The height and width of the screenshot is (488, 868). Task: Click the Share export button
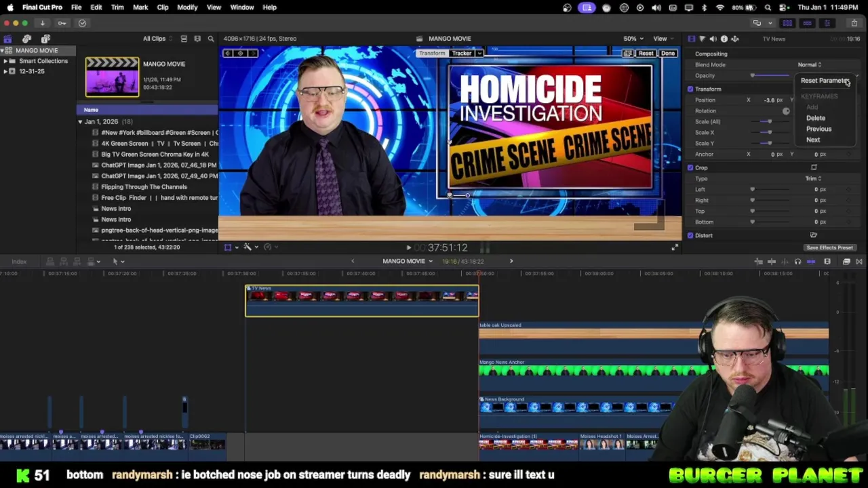click(854, 23)
